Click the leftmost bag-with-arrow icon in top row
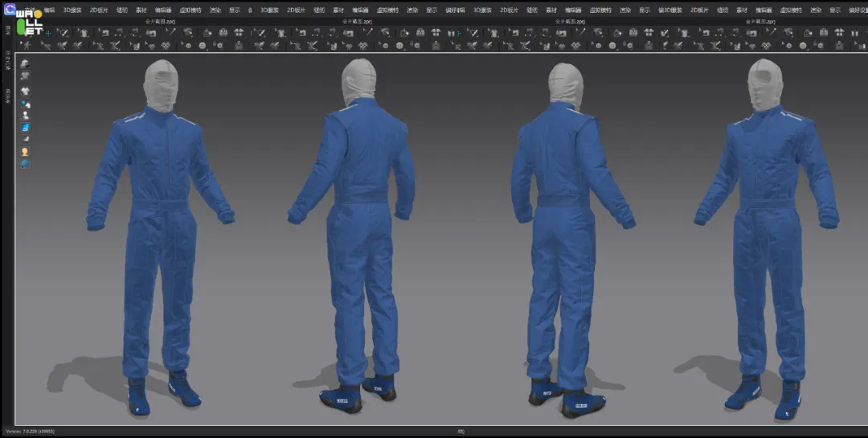868x438 pixels. (x=207, y=33)
